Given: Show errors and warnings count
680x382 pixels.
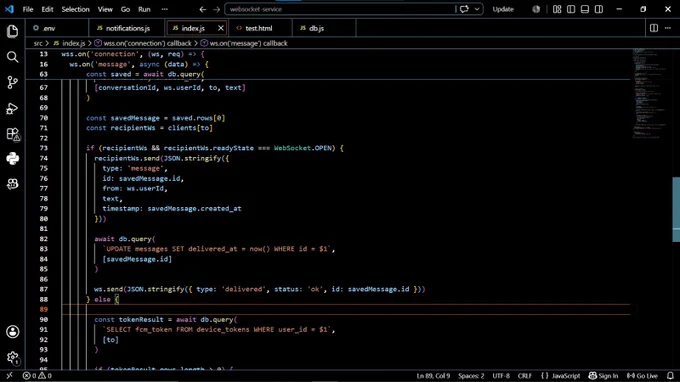Looking at the screenshot, I should pyautogui.click(x=37, y=376).
